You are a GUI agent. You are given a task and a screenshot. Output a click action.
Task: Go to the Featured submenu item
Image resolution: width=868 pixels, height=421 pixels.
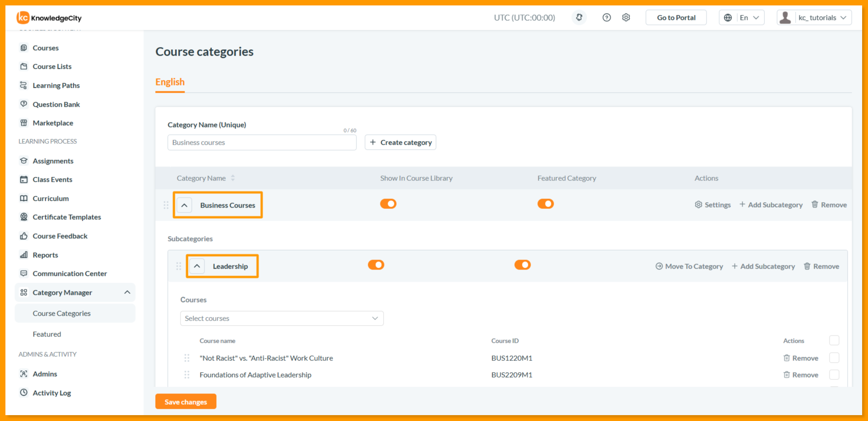(47, 334)
